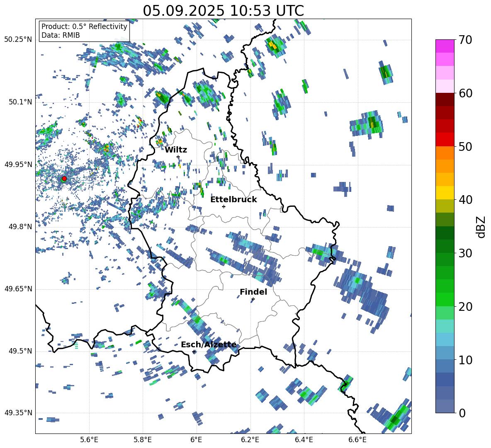The image size is (491, 448).
Task: Click the 5.8°E longitude label
Action: click(143, 440)
